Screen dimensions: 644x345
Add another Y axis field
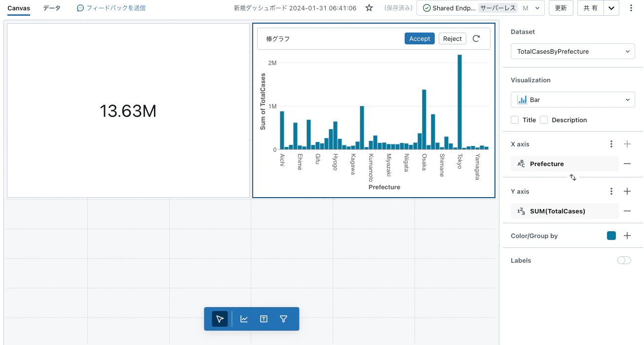[627, 191]
